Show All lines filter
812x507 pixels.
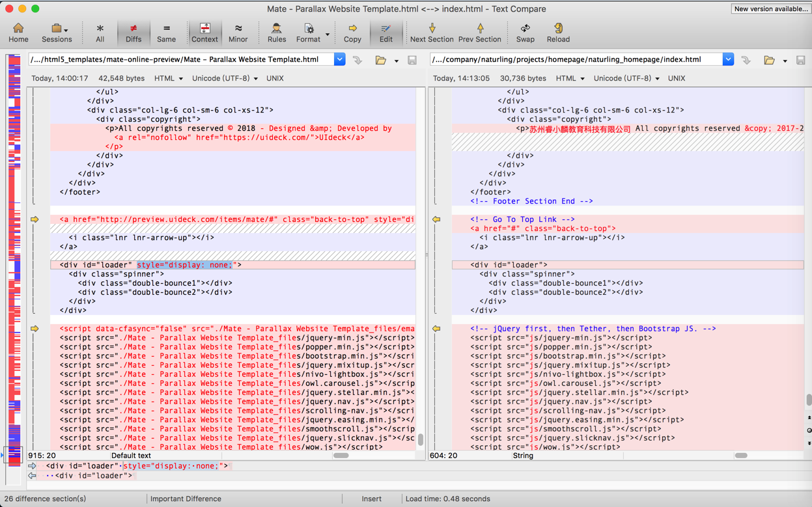(x=100, y=33)
